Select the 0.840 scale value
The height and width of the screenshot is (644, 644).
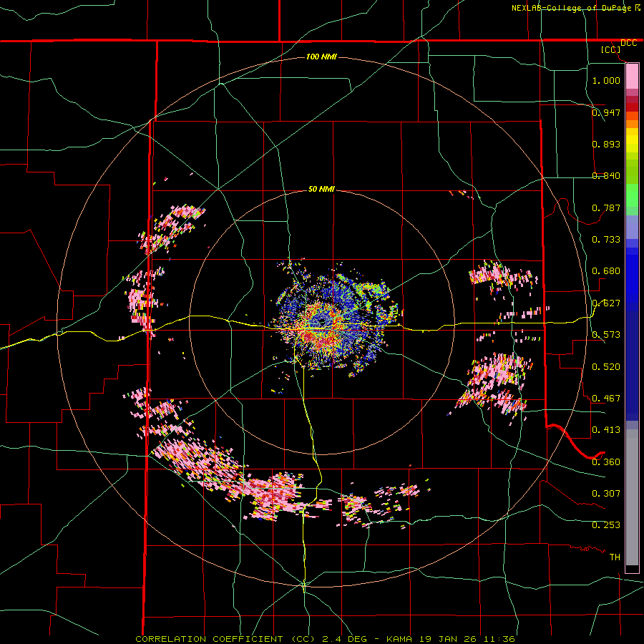point(606,175)
